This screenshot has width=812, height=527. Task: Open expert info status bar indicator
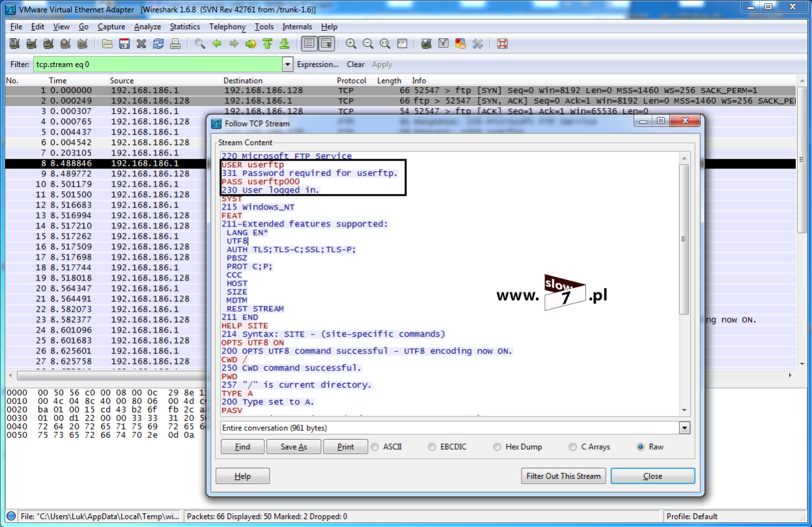click(x=10, y=516)
